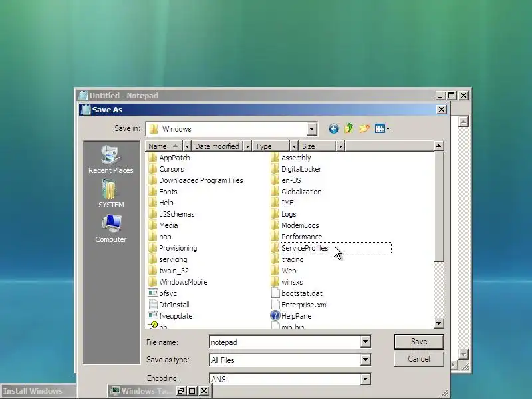Open Type column filter arrow
The image size is (532, 399).
tap(294, 146)
